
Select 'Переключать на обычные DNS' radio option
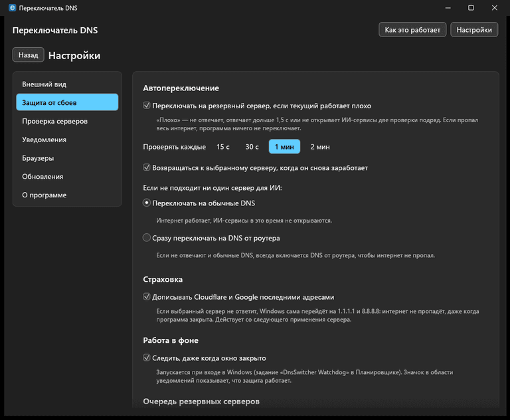(x=147, y=203)
